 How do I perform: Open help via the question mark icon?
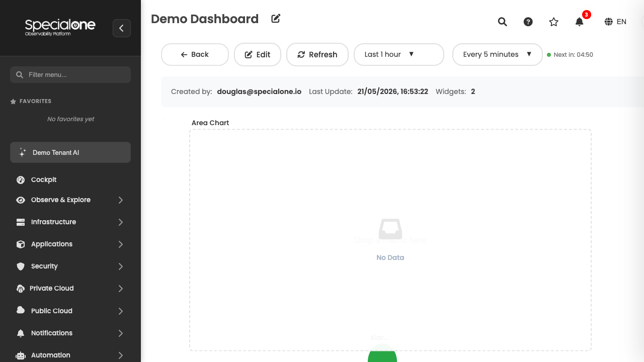[528, 22]
